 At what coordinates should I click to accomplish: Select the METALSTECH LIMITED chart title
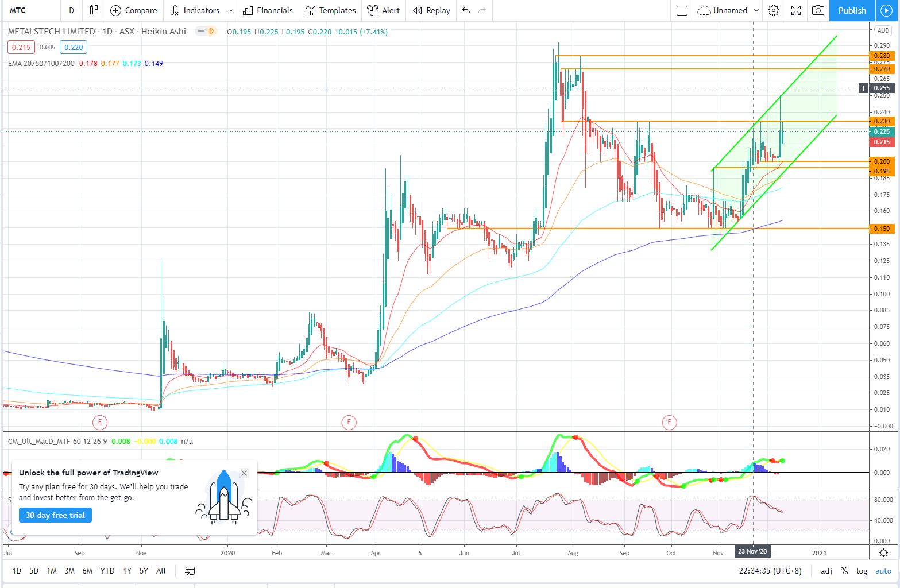[x=51, y=32]
